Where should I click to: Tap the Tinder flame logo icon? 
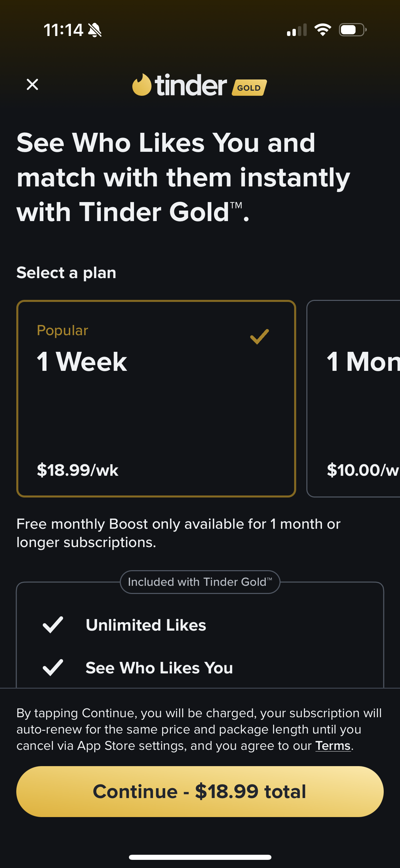tap(142, 85)
